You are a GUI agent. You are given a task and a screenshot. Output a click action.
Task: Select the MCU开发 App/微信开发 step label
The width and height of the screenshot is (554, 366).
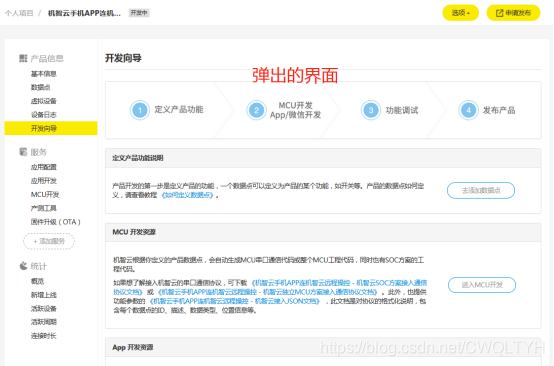click(x=295, y=110)
